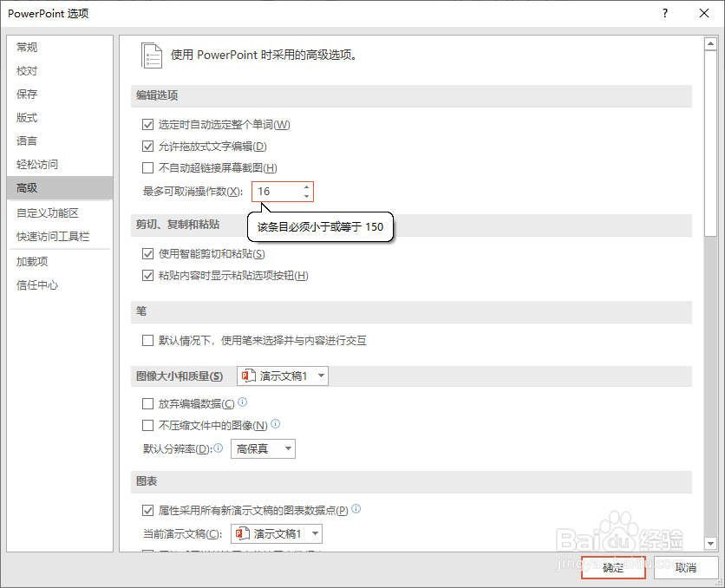Click 确定 button
This screenshot has width=725, height=588.
pos(613,567)
